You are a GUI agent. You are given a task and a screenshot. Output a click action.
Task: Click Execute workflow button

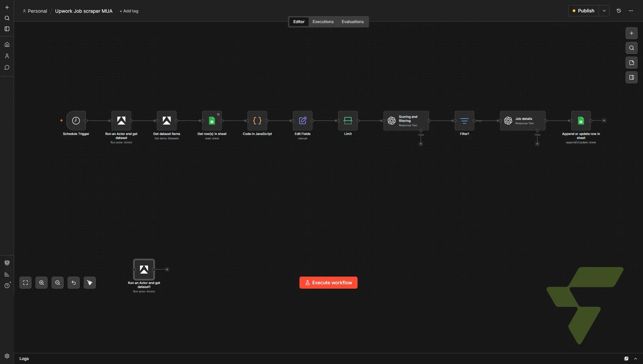tap(329, 283)
